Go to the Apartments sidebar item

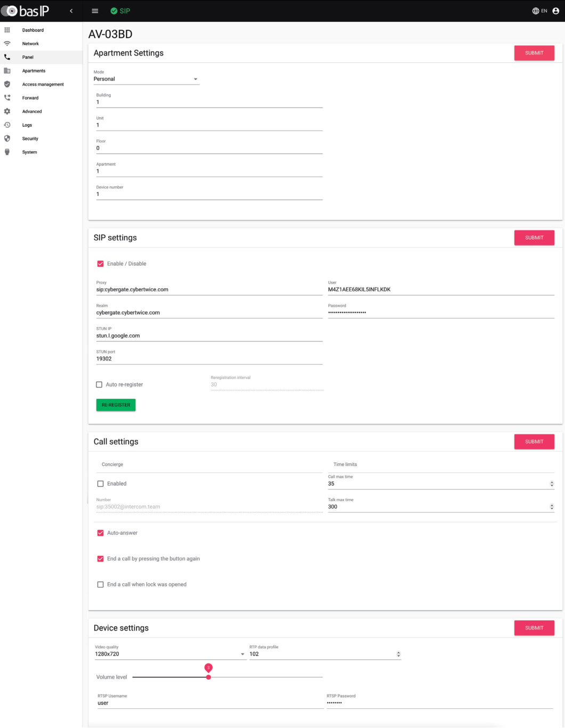(34, 71)
